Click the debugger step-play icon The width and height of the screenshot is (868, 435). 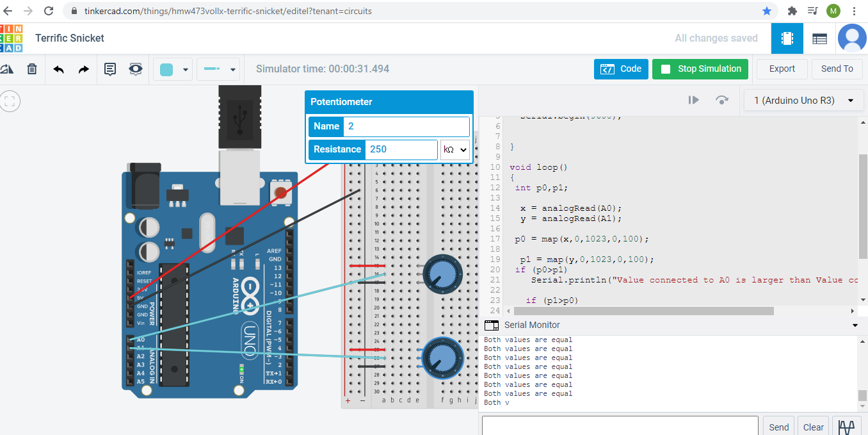click(693, 100)
